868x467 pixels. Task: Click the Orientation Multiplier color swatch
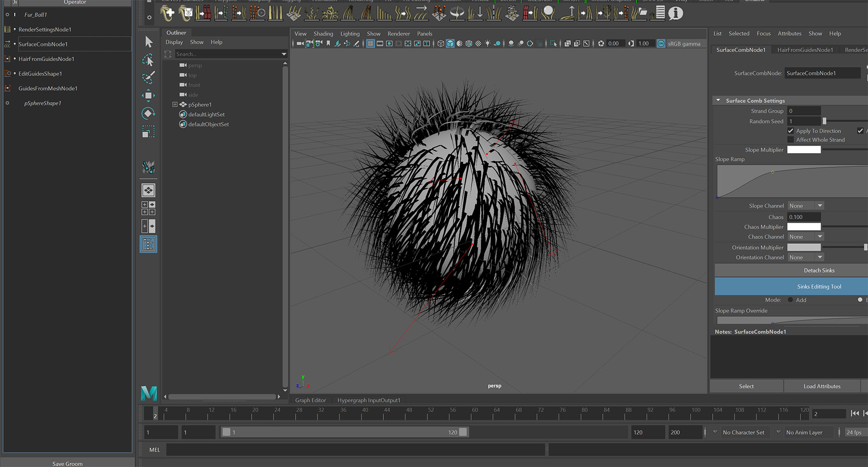pyautogui.click(x=804, y=247)
